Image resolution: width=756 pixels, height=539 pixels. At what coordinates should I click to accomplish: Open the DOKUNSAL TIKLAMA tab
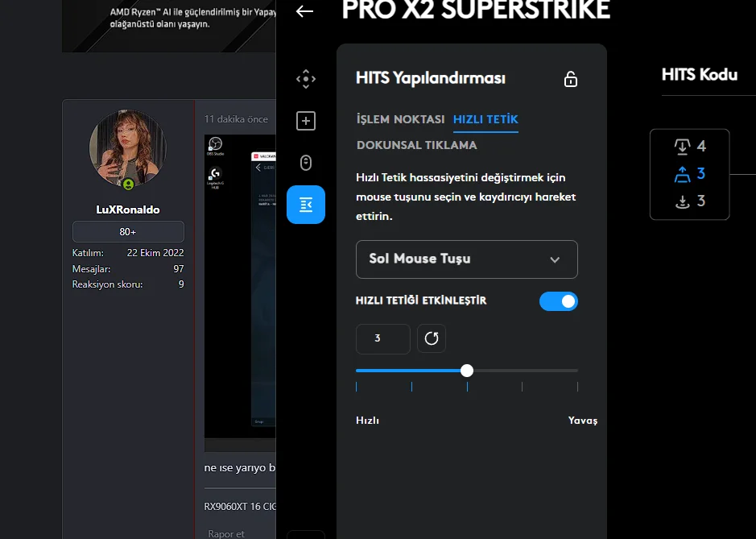(x=416, y=145)
